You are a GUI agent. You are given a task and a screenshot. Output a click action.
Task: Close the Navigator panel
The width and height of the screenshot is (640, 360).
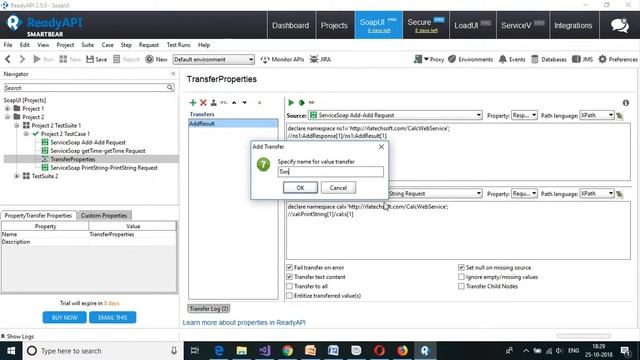[173, 74]
